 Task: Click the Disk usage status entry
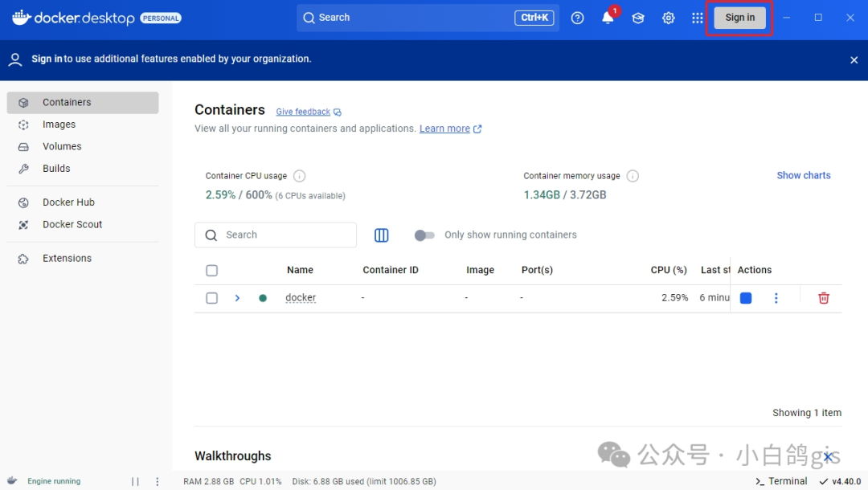point(364,482)
